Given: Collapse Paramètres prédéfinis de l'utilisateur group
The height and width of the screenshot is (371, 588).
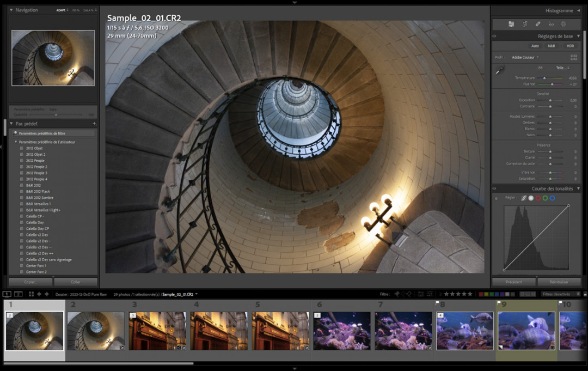Looking at the screenshot, I should tap(16, 142).
